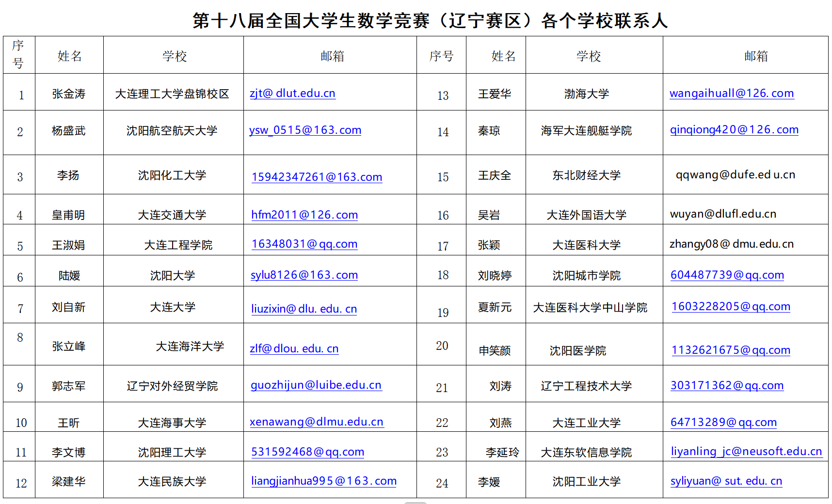This screenshot has width=832, height=504.
Task: Click the school cell 大连工程学院
Action: click(178, 245)
